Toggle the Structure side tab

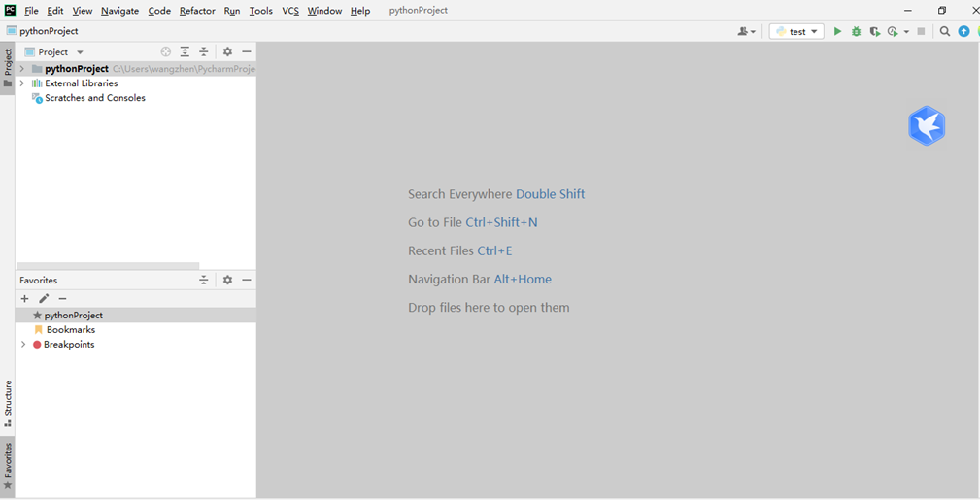8,403
